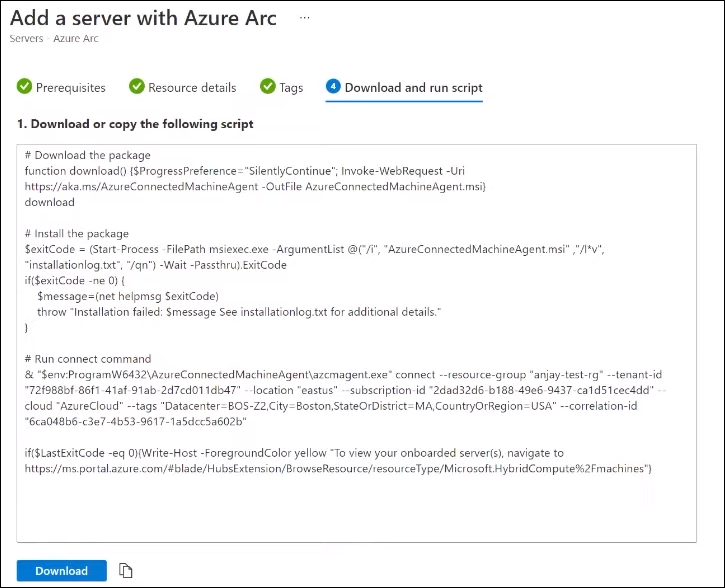Click the 'Download or copy the following script' heading
This screenshot has width=725, height=588.
[135, 124]
